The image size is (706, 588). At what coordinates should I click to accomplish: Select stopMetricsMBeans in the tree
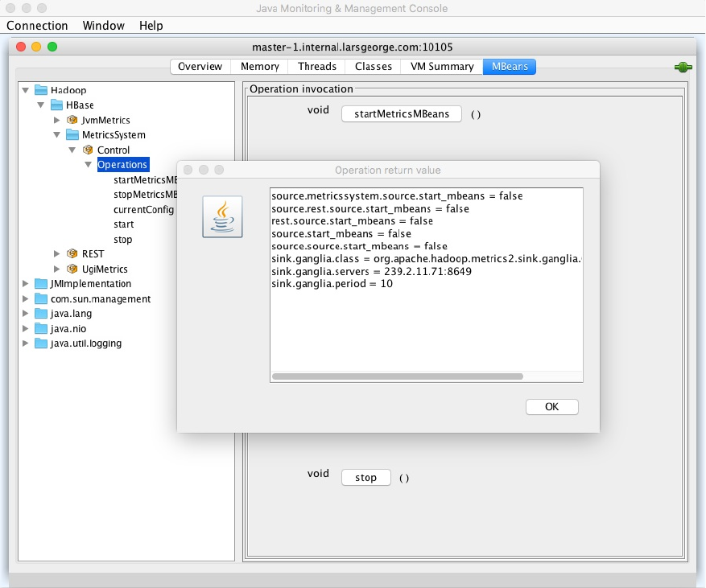pos(146,195)
